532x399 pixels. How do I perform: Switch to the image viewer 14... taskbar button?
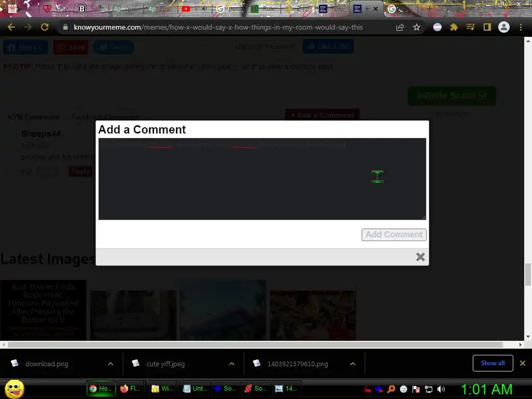286,389
